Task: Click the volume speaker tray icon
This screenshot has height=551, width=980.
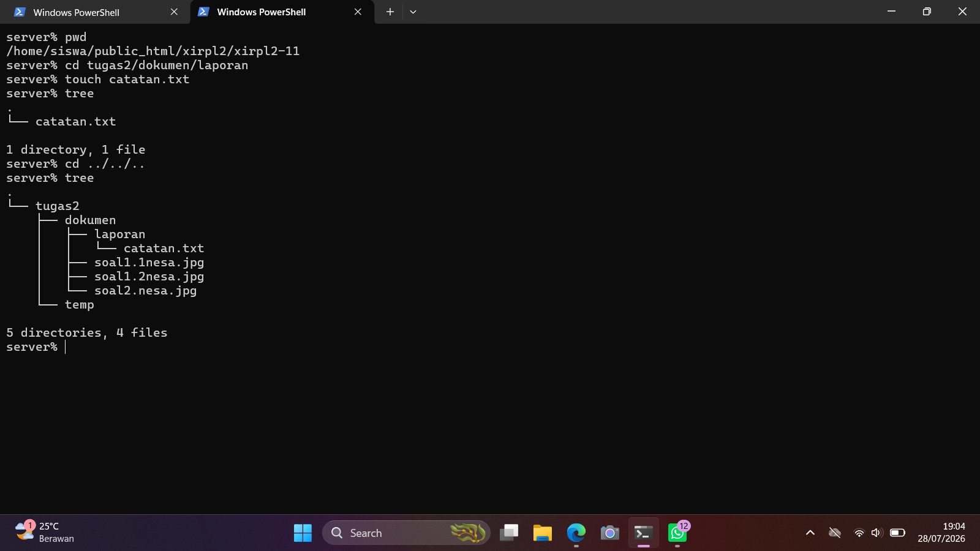Action: [876, 533]
